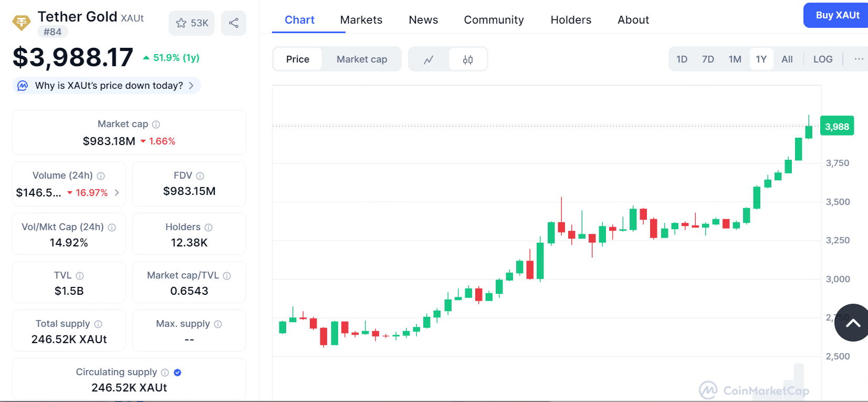Click the share icon button
868x402 pixels.
tap(234, 23)
